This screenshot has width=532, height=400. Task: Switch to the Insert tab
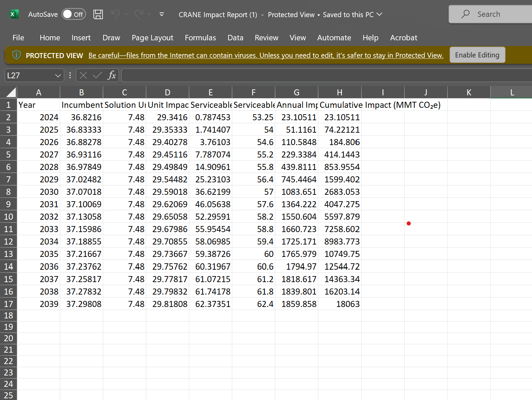point(81,38)
